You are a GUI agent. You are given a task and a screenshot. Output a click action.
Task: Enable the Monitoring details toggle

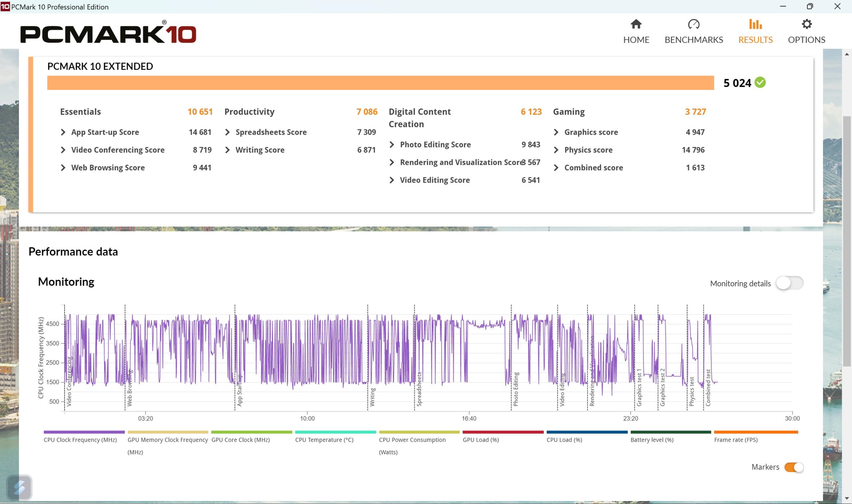[x=789, y=283]
